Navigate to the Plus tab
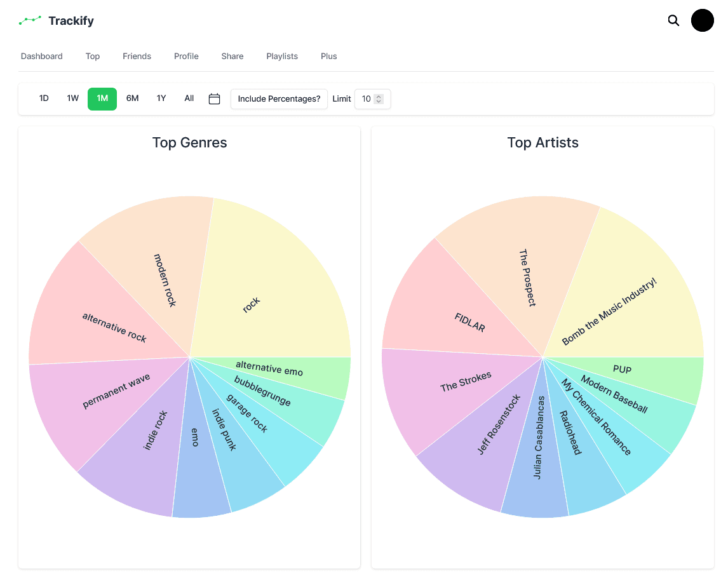728x573 pixels. tap(328, 56)
